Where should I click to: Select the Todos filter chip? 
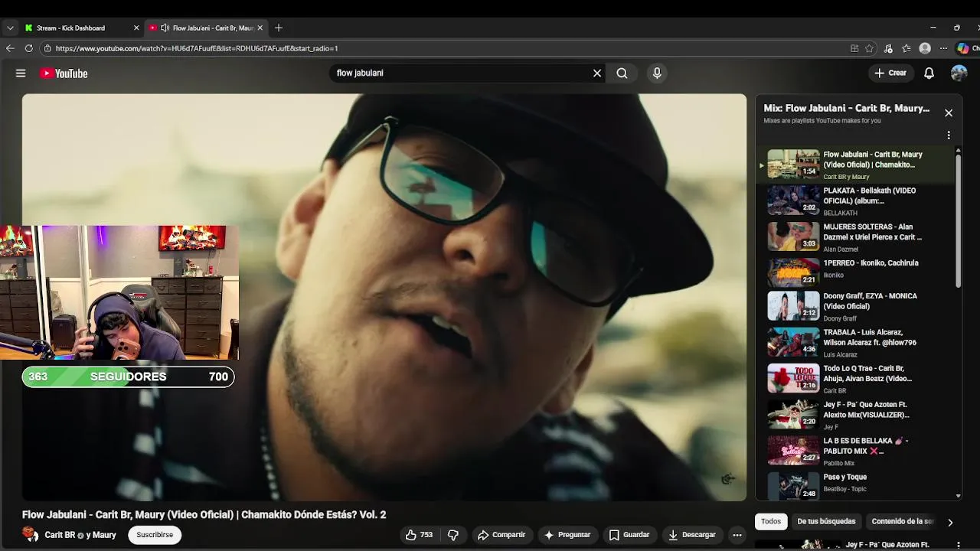click(771, 521)
